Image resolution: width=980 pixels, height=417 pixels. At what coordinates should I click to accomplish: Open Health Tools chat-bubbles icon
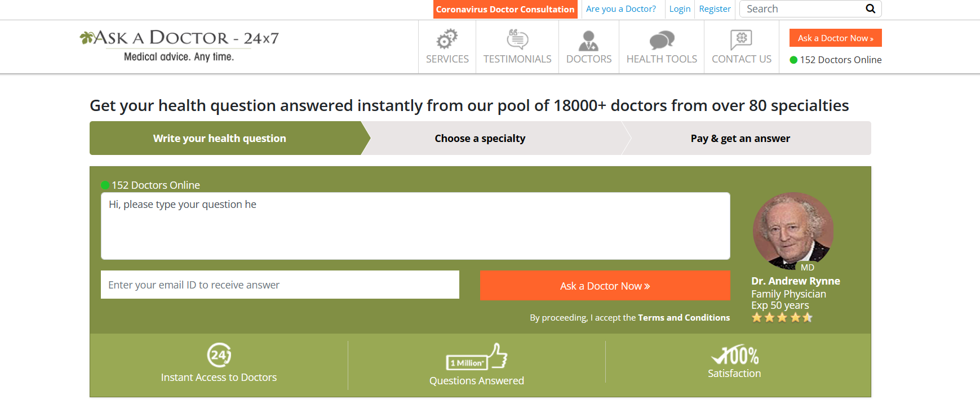pyautogui.click(x=660, y=39)
